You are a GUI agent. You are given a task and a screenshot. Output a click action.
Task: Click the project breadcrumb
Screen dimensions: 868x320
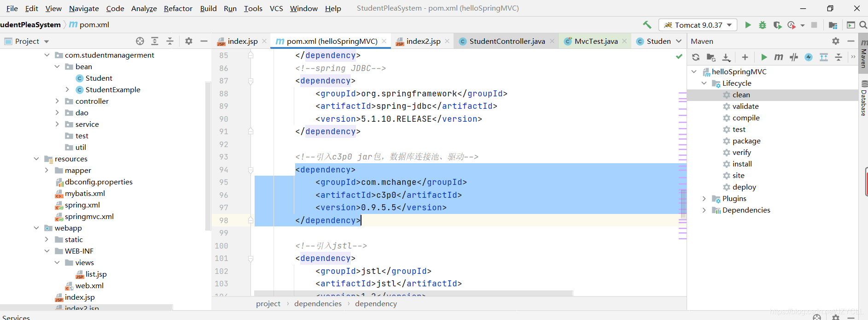pyautogui.click(x=268, y=303)
